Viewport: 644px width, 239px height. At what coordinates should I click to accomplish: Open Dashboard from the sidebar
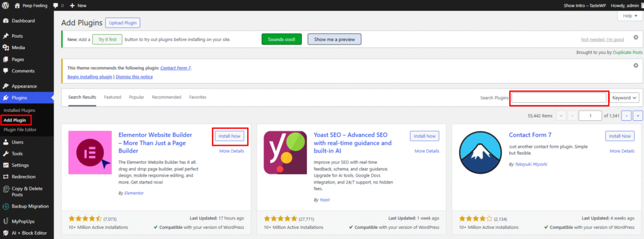23,21
